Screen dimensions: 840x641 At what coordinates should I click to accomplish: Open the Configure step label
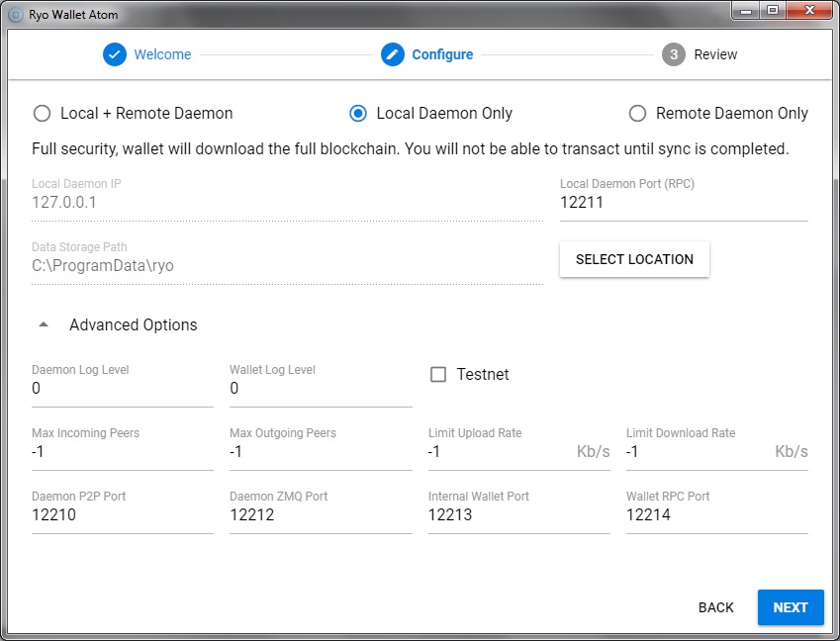[442, 54]
